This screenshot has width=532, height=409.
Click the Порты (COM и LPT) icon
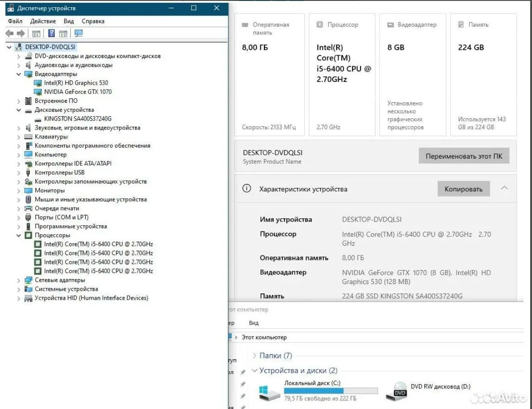coord(29,217)
